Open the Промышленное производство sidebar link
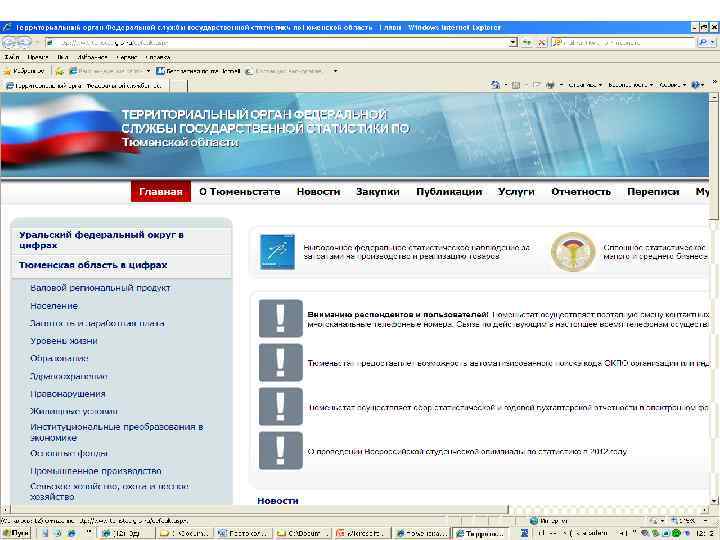Screen dimensions: 720x540 [96, 471]
